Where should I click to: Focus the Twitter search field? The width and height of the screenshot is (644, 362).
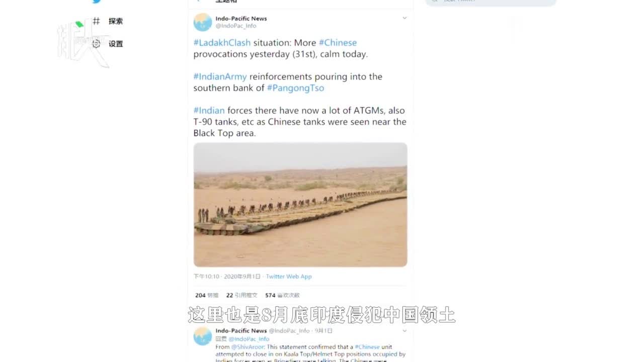[491, 2]
